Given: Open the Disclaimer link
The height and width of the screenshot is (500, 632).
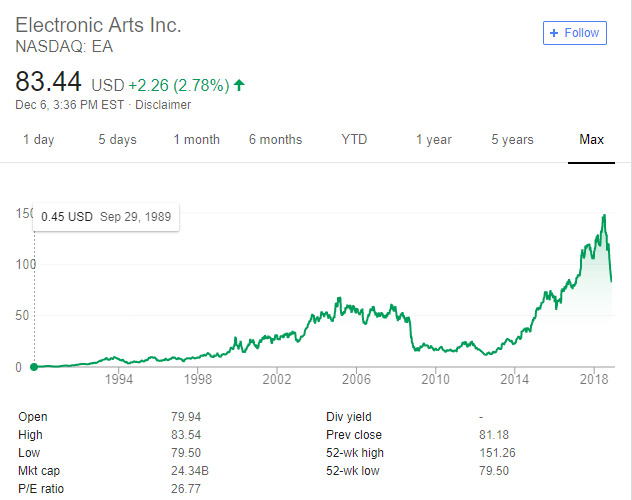Looking at the screenshot, I should [x=163, y=105].
